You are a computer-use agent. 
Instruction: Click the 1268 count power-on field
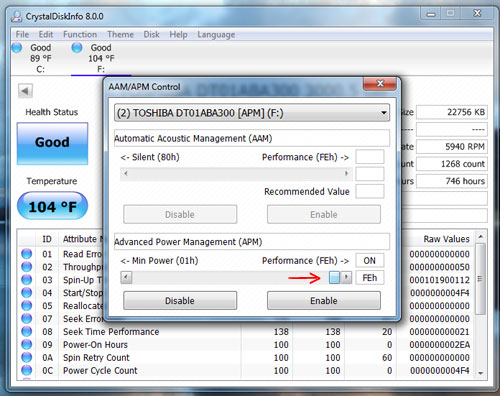pos(452,164)
